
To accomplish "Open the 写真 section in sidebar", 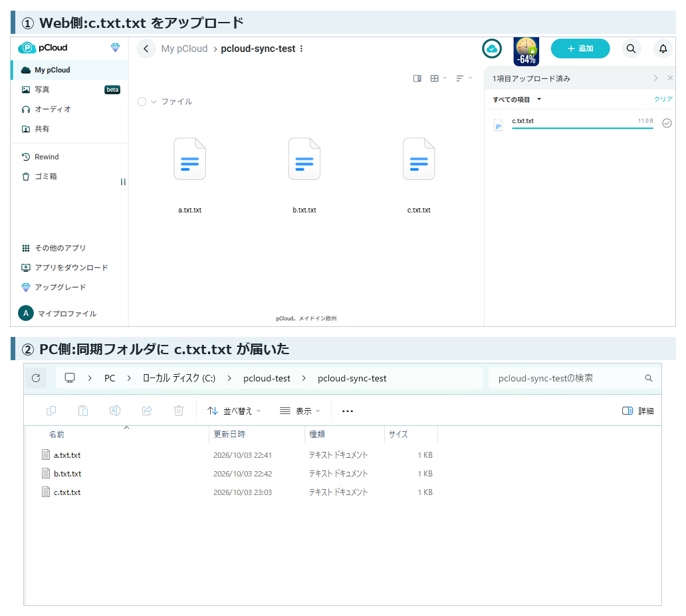I will [70, 90].
